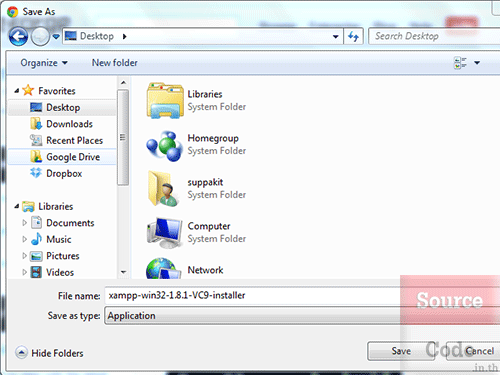This screenshot has height=375, width=500.
Task: Select the Homegroup system folder icon
Action: pyautogui.click(x=165, y=145)
